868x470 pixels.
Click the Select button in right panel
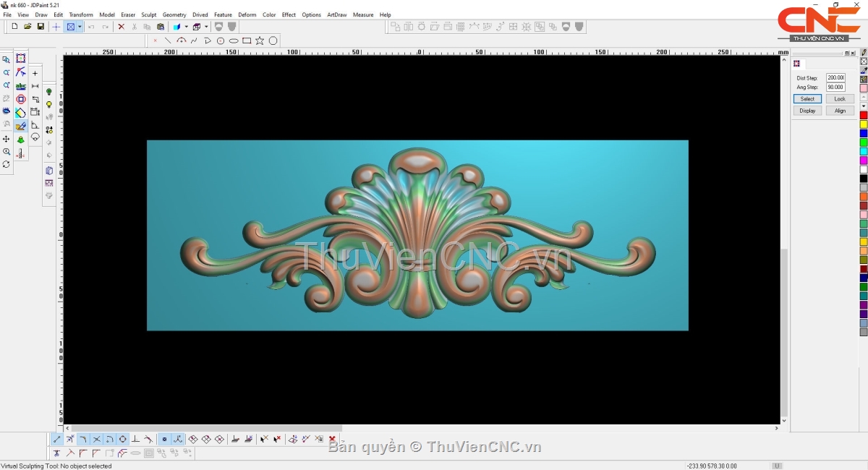pos(807,99)
